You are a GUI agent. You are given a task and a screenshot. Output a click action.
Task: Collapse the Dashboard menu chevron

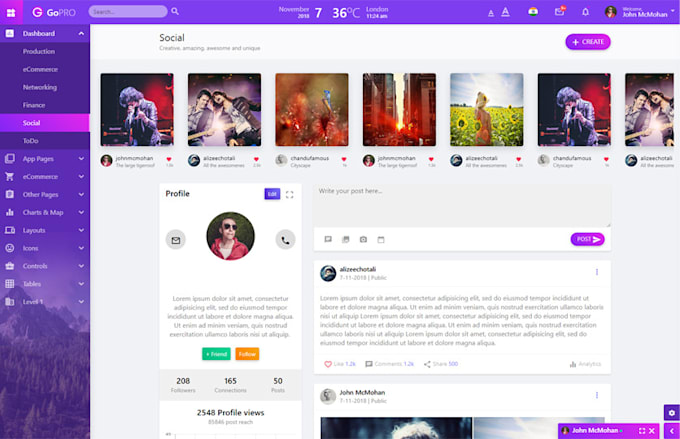(x=81, y=33)
